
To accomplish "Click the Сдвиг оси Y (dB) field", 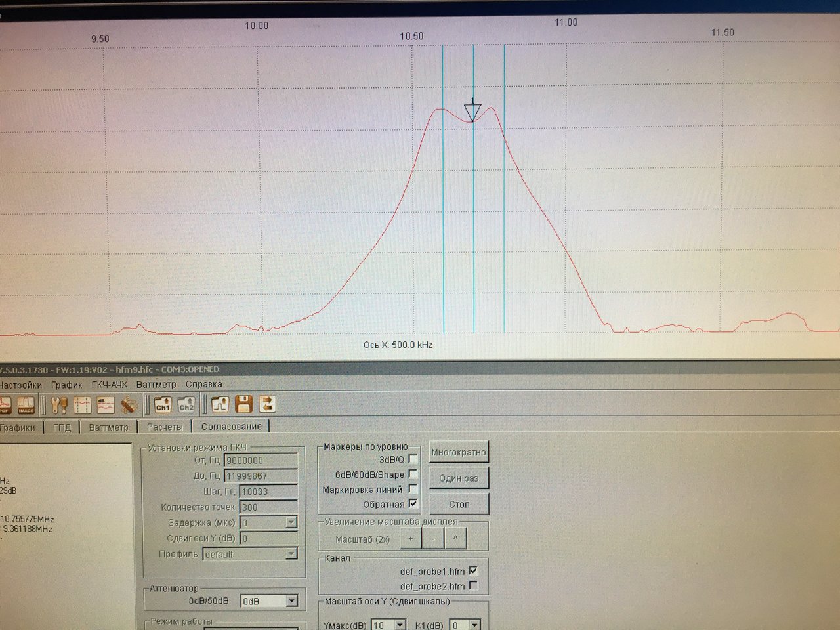I will [269, 539].
